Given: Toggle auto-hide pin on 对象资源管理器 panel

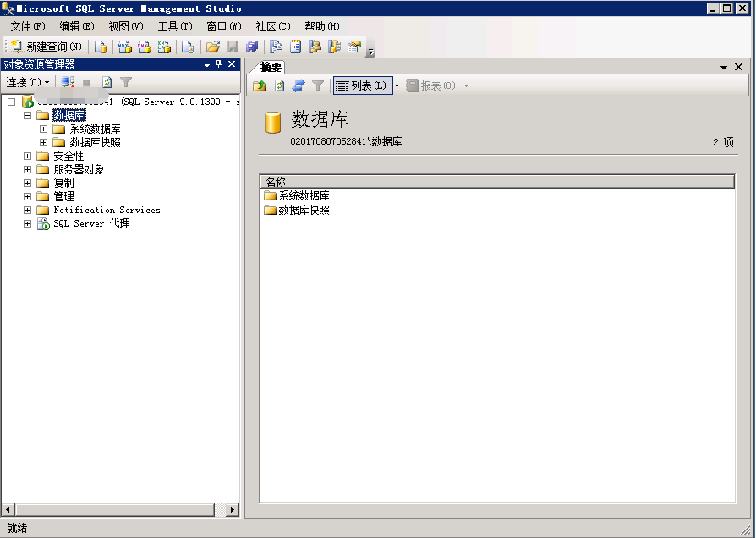Looking at the screenshot, I should [218, 64].
